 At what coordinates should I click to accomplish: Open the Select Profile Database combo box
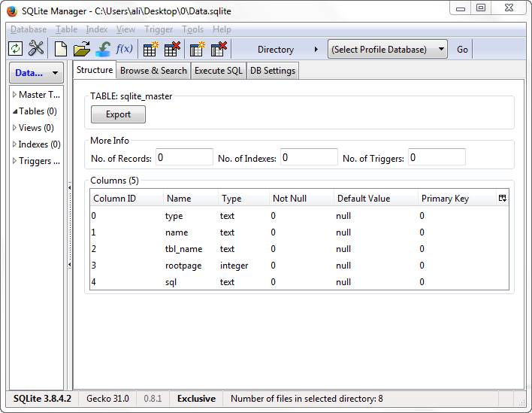(x=388, y=49)
